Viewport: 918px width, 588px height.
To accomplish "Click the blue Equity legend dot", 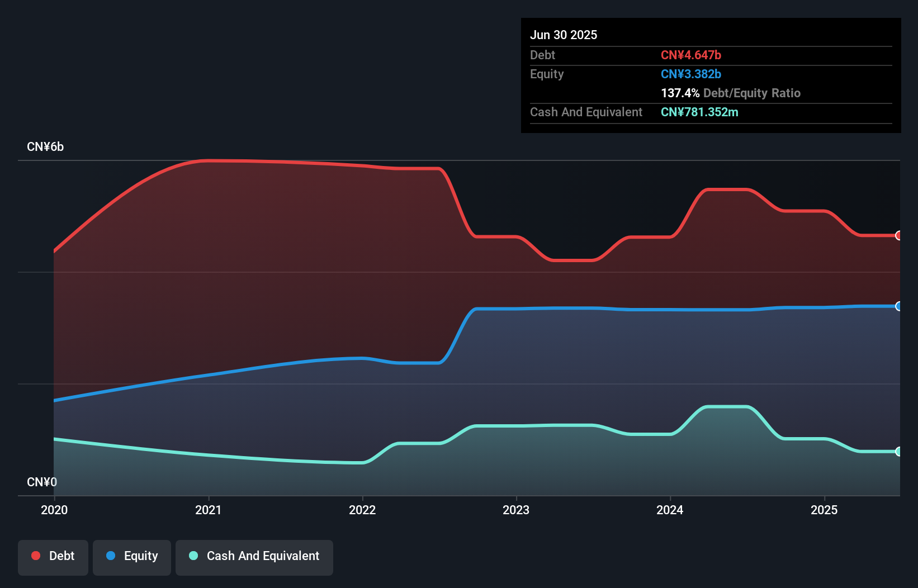I will (x=111, y=556).
